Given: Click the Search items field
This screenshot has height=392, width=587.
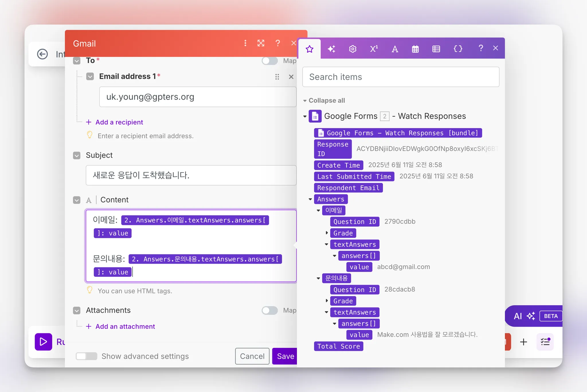Looking at the screenshot, I should (401, 77).
